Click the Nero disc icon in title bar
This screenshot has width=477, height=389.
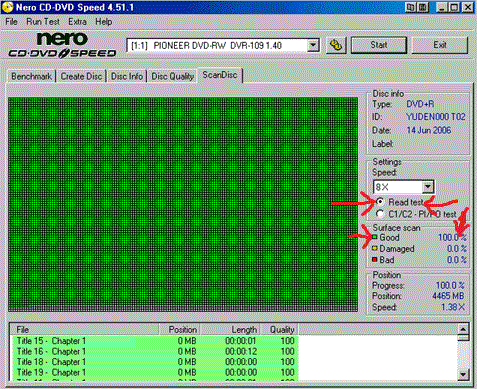click(8, 7)
